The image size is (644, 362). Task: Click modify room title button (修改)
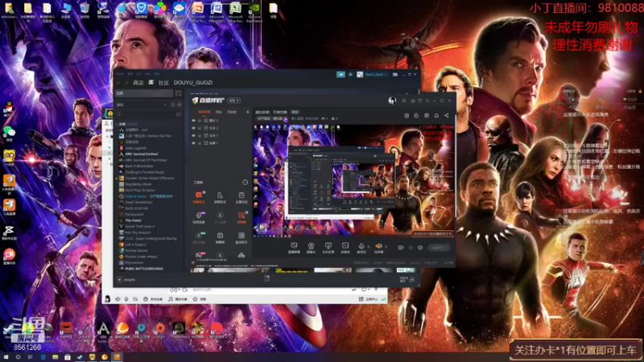click(x=295, y=112)
